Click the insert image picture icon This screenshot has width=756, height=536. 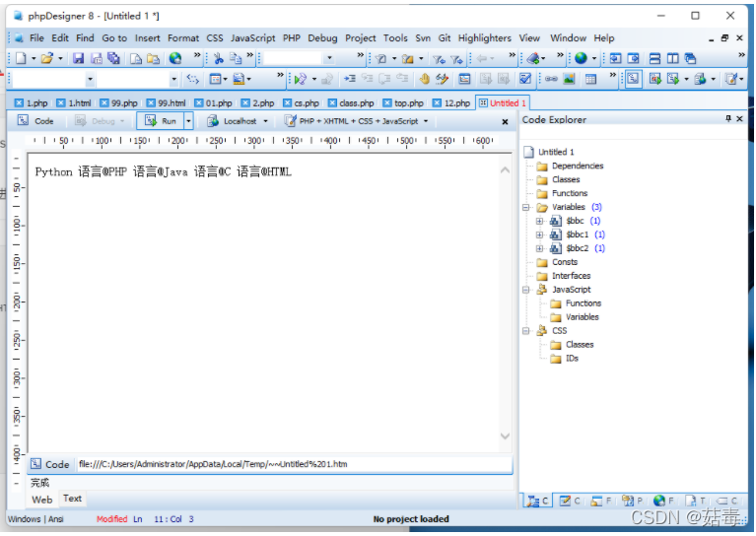point(569,79)
